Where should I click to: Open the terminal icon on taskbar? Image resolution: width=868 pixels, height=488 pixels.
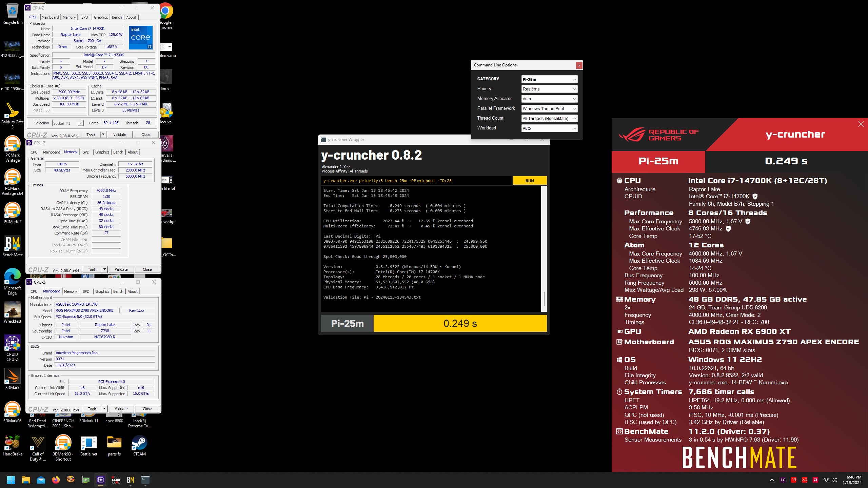click(x=145, y=480)
